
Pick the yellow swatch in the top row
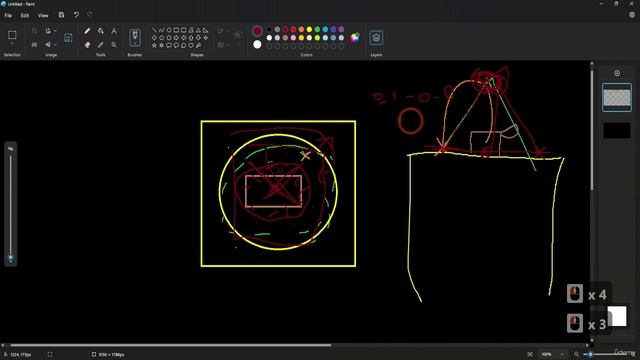[309, 29]
